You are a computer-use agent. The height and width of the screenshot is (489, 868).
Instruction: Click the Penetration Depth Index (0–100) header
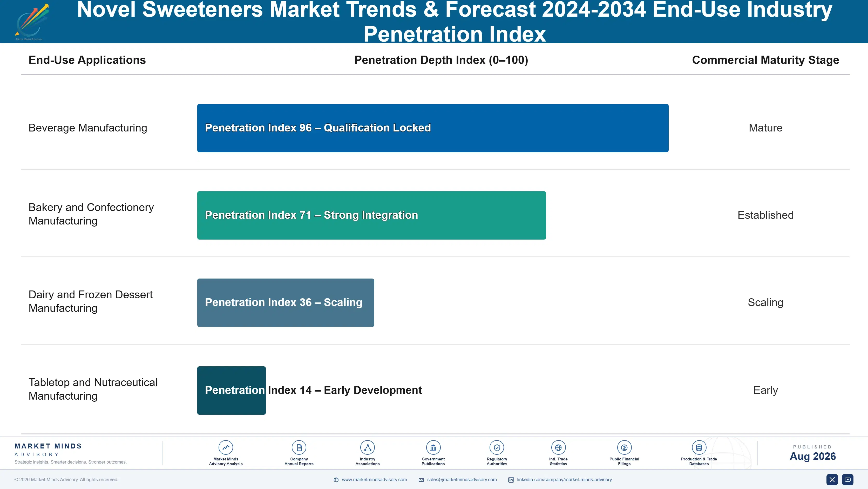441,60
